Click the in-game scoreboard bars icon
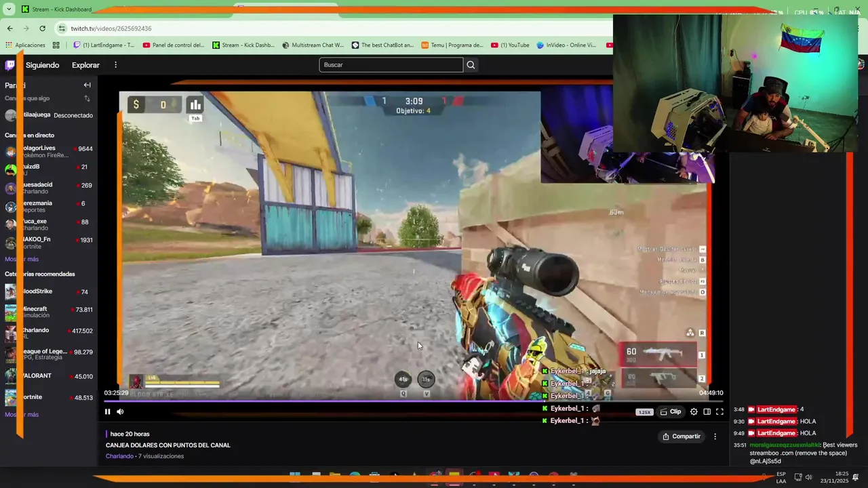 coord(195,104)
